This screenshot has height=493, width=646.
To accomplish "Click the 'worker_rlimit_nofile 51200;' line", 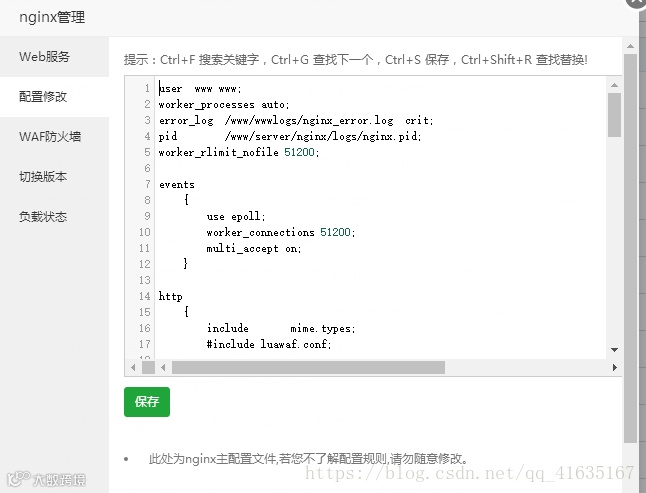I will [x=239, y=152].
